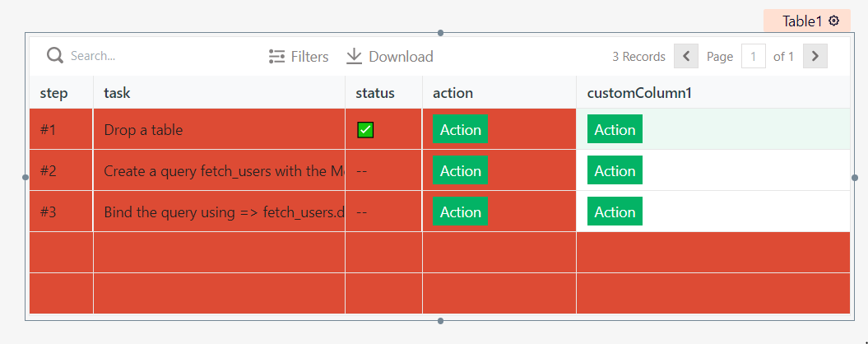The height and width of the screenshot is (344, 868).
Task: Open the Filters icon in table header
Action: pos(277,57)
